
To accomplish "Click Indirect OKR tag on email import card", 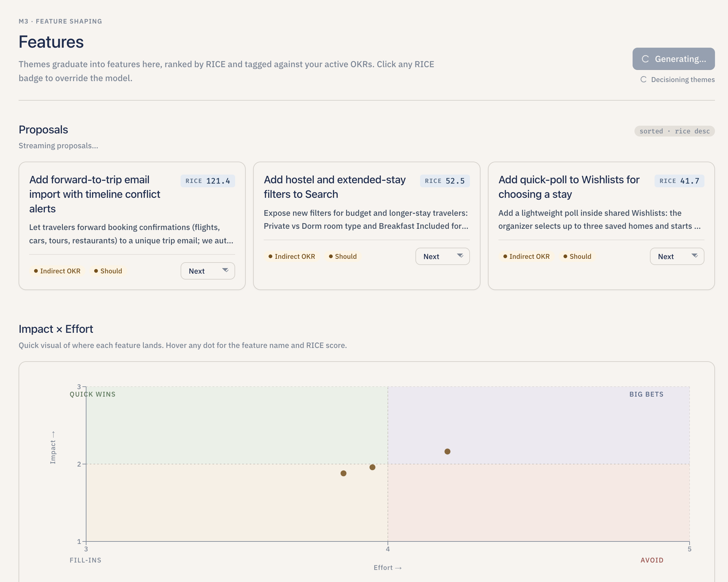I will (57, 271).
